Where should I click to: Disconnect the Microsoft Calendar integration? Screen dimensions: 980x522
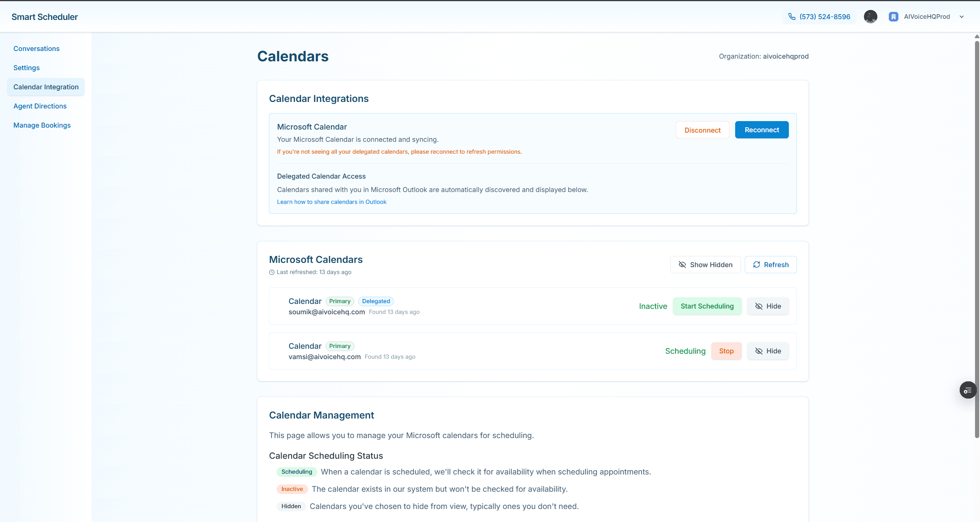pos(702,130)
